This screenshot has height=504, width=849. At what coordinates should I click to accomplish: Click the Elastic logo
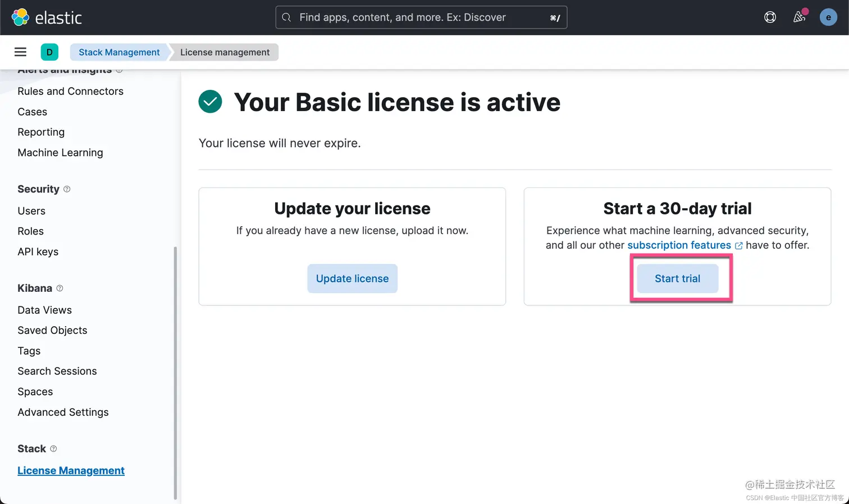(47, 17)
